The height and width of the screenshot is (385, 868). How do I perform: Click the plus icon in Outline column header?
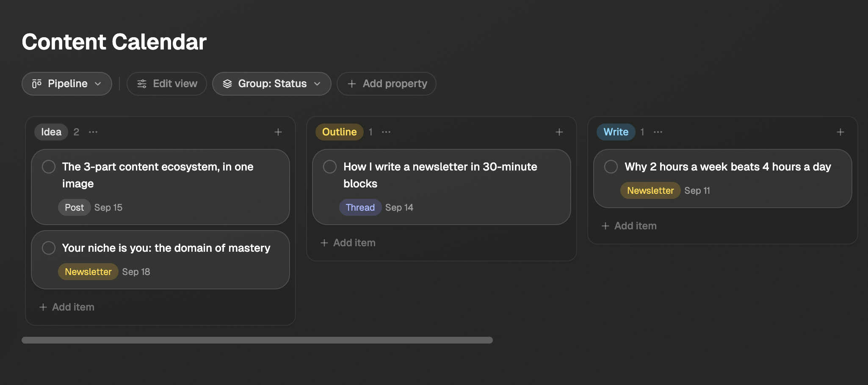coord(559,132)
